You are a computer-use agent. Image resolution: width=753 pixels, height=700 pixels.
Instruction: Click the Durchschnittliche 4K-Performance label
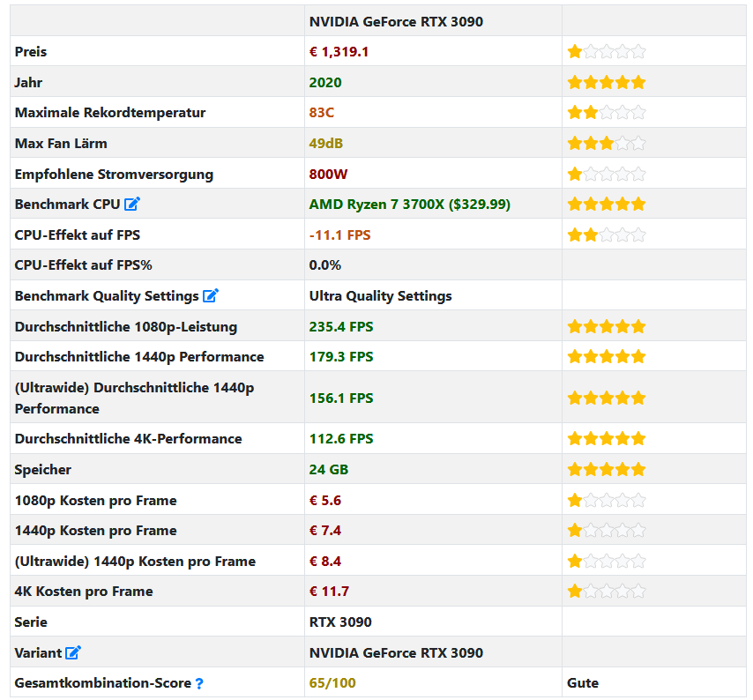click(x=128, y=438)
